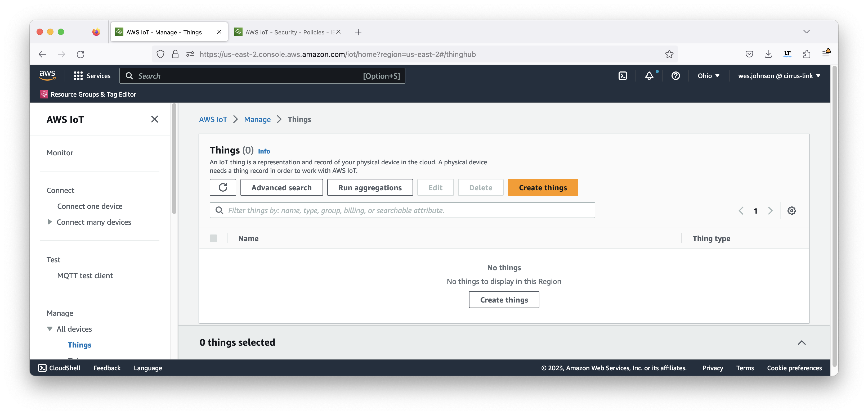The width and height of the screenshot is (868, 415).
Task: Click the sidebar scrollbar thumb
Action: point(174,158)
